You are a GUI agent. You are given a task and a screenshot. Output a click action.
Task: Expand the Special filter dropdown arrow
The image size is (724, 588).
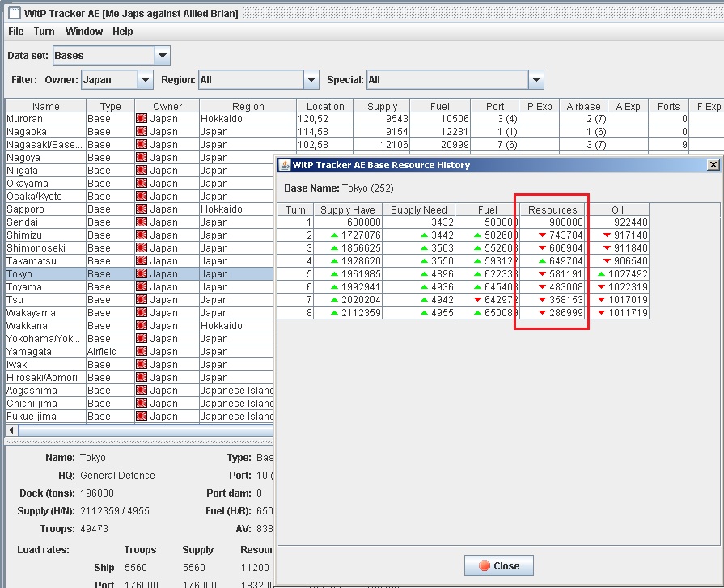[x=536, y=80]
